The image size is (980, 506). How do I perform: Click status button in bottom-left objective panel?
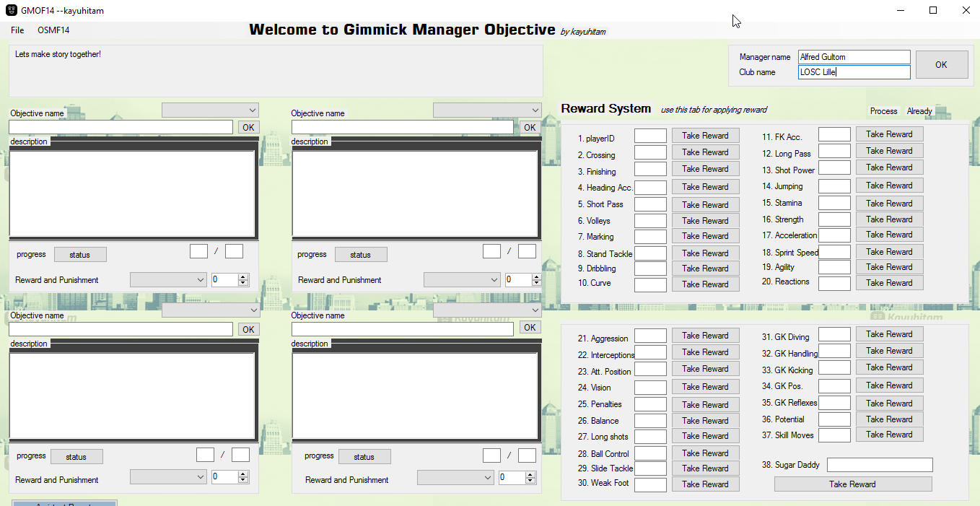[76, 457]
